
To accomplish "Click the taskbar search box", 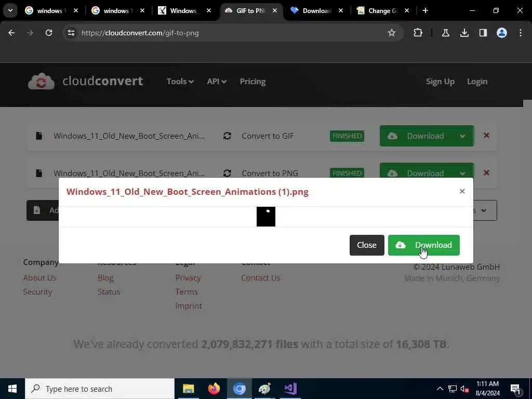I will (x=100, y=389).
